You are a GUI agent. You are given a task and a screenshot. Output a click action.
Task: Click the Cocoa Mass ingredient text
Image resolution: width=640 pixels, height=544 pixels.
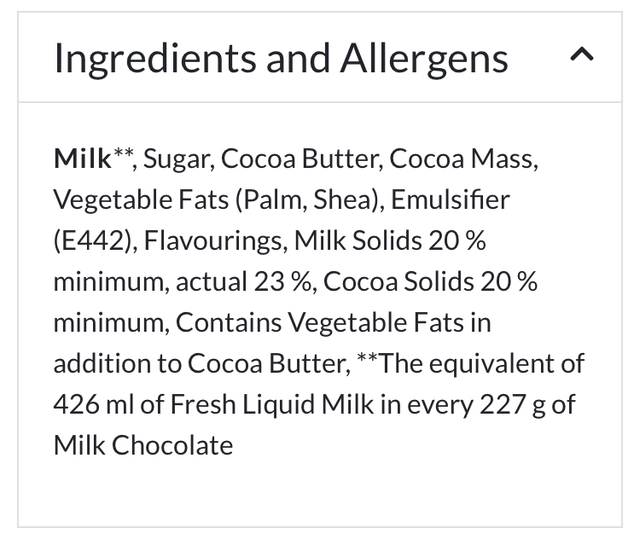tap(463, 158)
